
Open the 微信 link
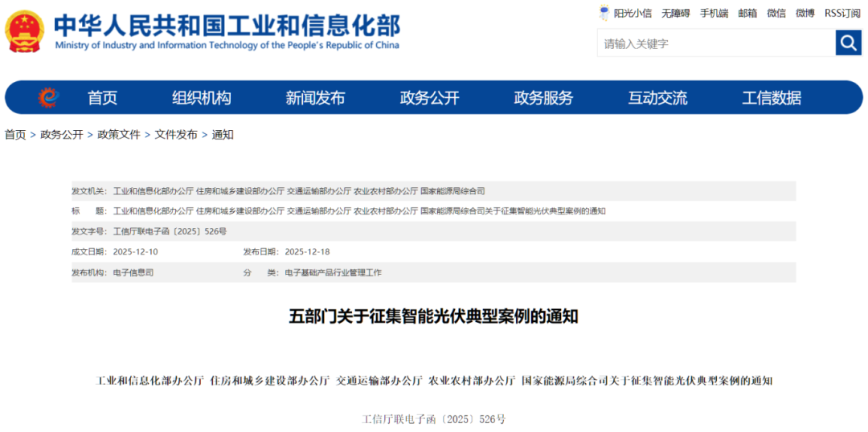click(776, 13)
